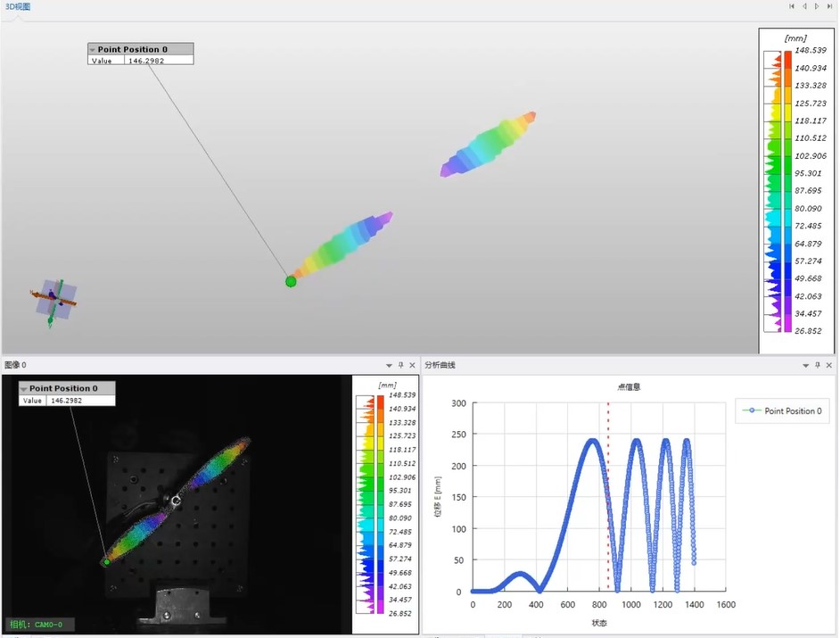Open the 图像 0 panel options dropdown
The height and width of the screenshot is (638, 840).
[x=389, y=366]
